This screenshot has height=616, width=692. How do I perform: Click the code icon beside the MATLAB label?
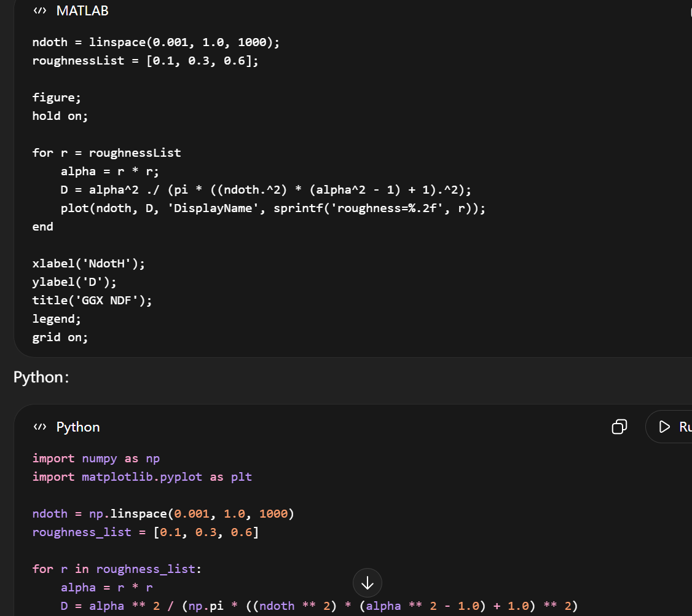40,10
